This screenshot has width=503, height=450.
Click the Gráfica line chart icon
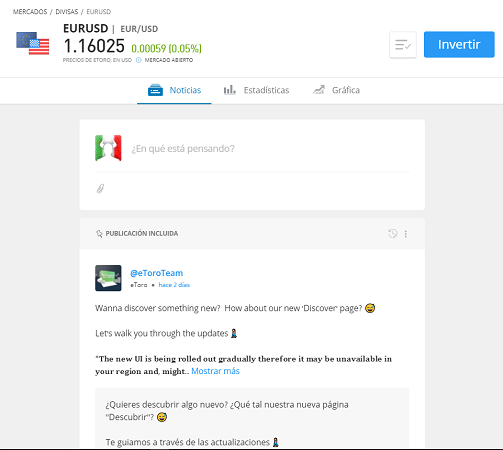[x=319, y=90]
